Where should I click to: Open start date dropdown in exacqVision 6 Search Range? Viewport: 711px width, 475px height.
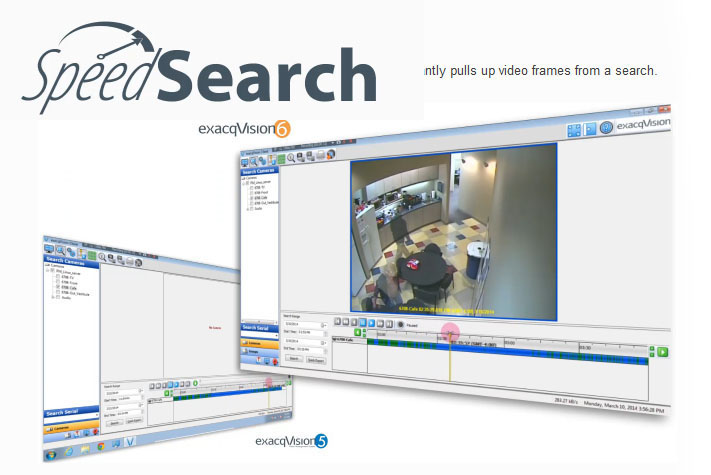point(323,325)
